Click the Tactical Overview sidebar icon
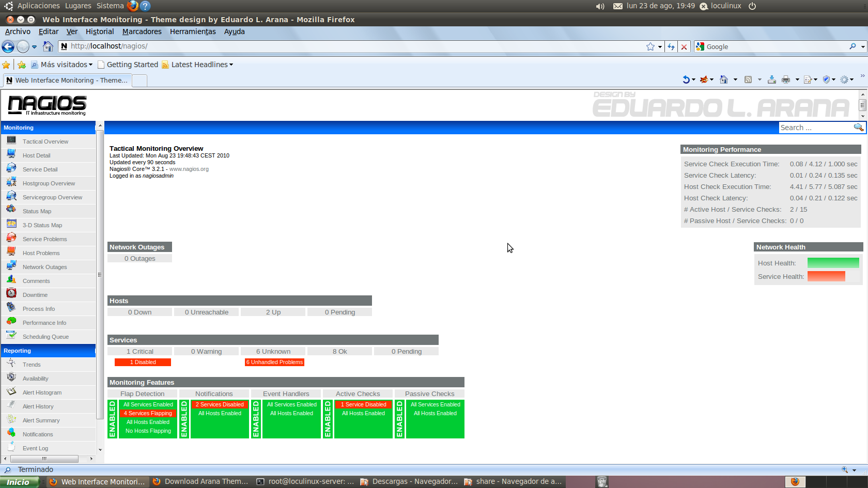Image resolution: width=868 pixels, height=488 pixels. (x=11, y=140)
